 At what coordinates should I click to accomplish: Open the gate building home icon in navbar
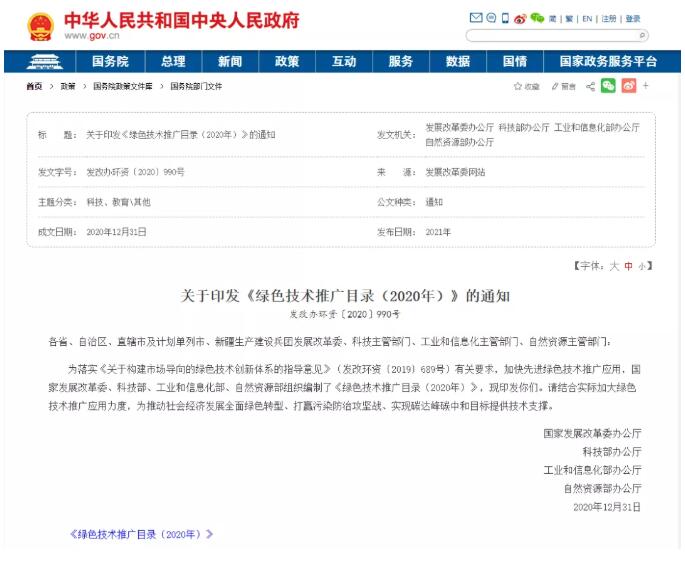pyautogui.click(x=44, y=62)
